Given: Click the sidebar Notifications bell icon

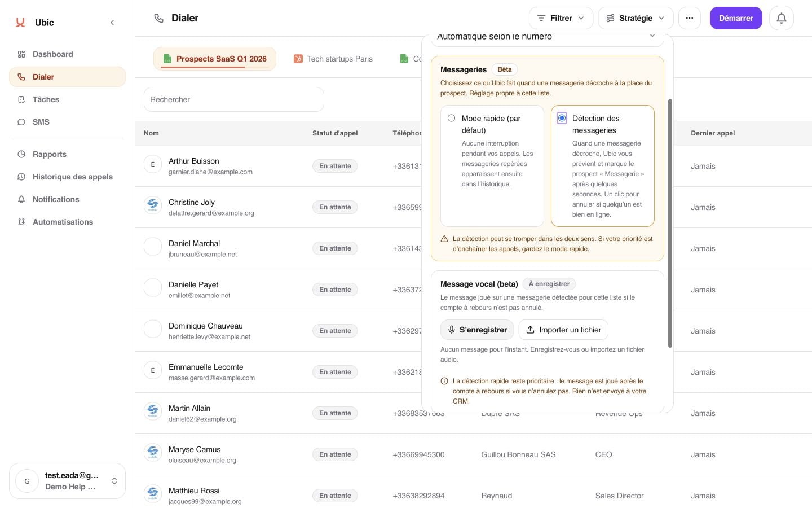Looking at the screenshot, I should 21,199.
